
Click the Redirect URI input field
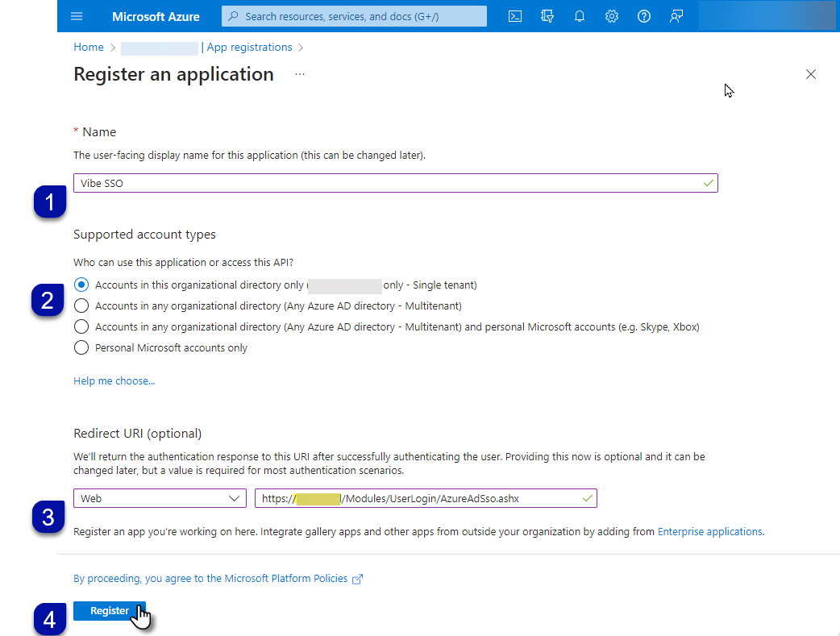426,498
